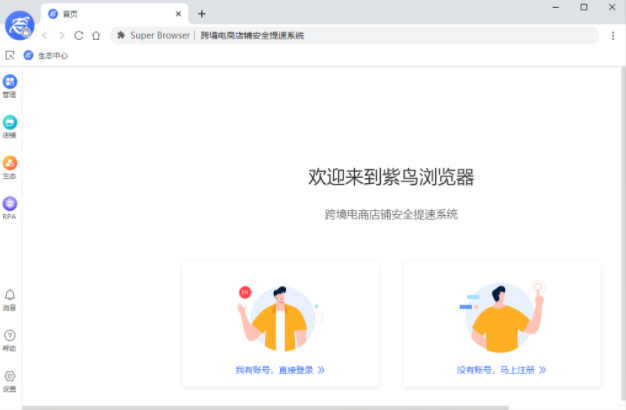Click the home icon in navigation bar

[x=96, y=35]
